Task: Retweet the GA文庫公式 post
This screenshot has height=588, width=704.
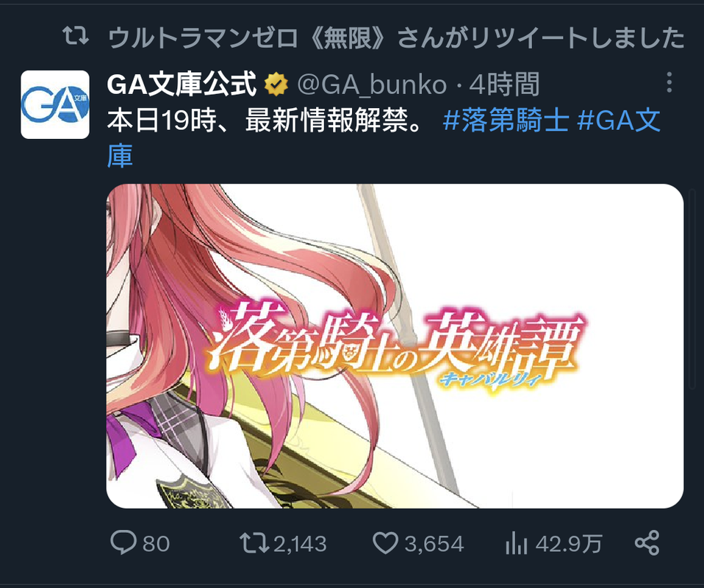Action: tap(254, 542)
